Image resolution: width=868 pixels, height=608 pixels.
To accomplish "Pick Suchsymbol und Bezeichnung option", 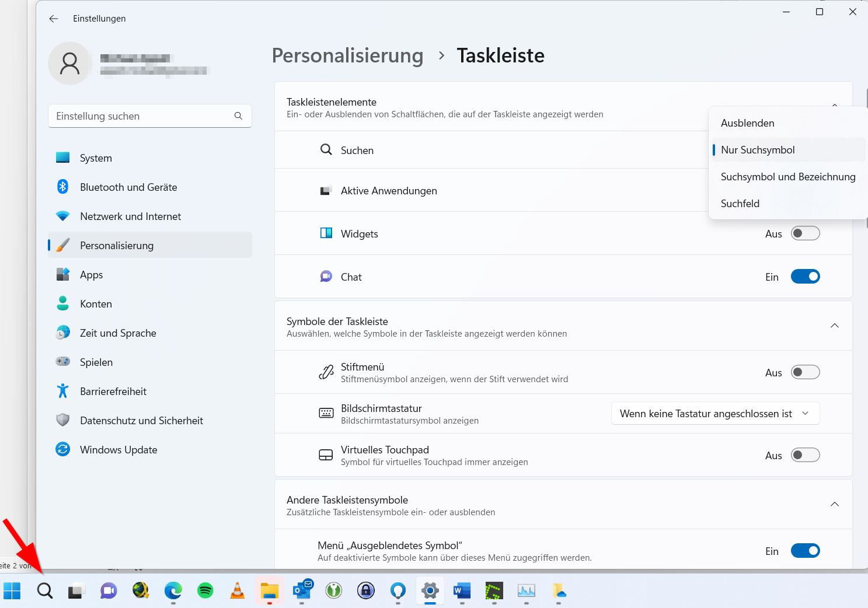I will pos(788,177).
